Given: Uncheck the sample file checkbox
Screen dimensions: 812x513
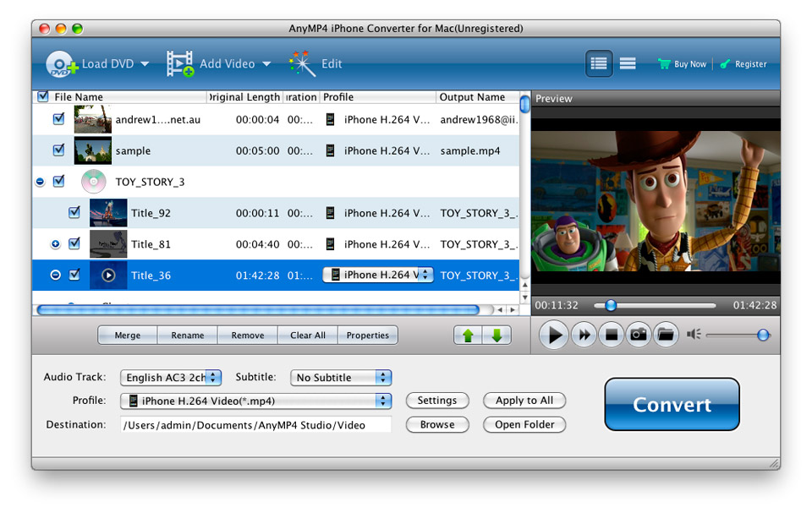Looking at the screenshot, I should point(58,150).
